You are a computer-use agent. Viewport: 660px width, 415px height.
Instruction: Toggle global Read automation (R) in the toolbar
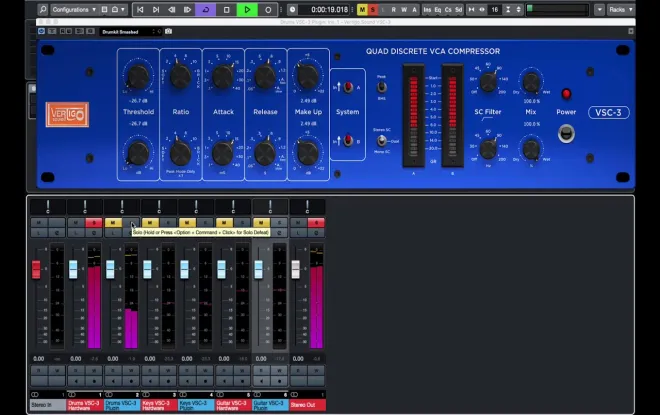pyautogui.click(x=394, y=9)
